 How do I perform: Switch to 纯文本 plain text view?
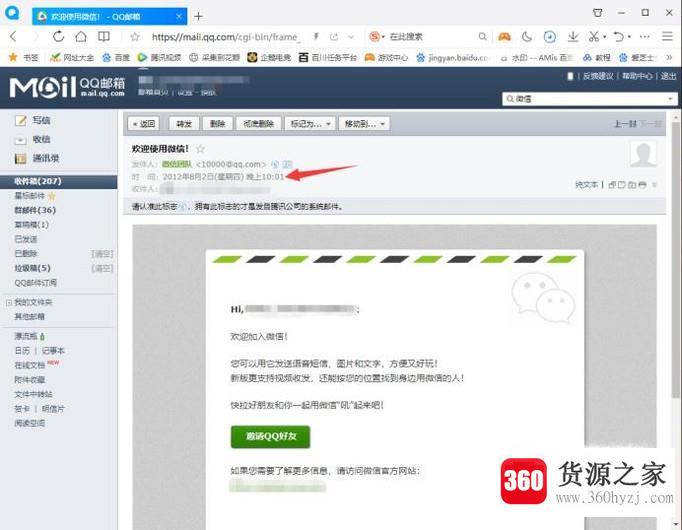tap(586, 185)
